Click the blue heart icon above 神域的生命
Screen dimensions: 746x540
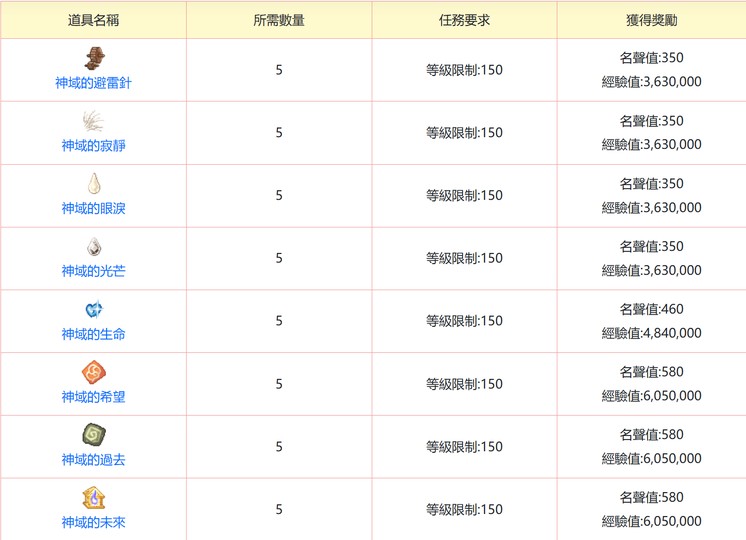point(93,310)
